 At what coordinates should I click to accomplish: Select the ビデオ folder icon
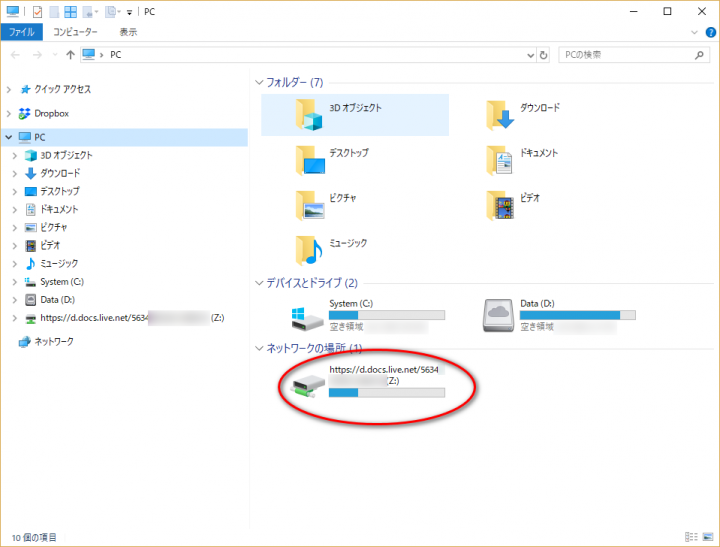click(x=501, y=204)
